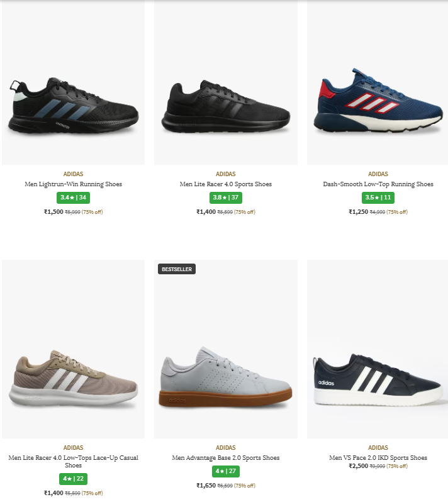
Task: Click the ₹2,500 price of VS Pace shoes
Action: (359, 466)
